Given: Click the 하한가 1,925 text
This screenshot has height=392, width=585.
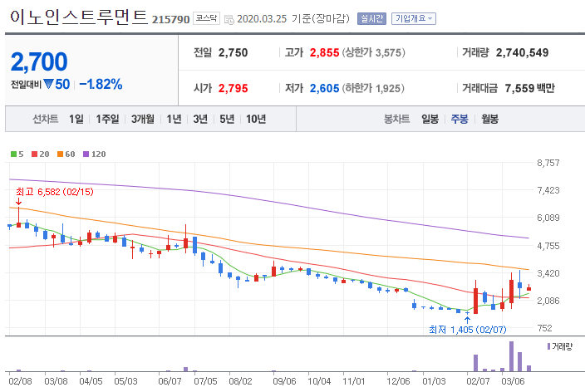Looking at the screenshot, I should click(x=373, y=88).
